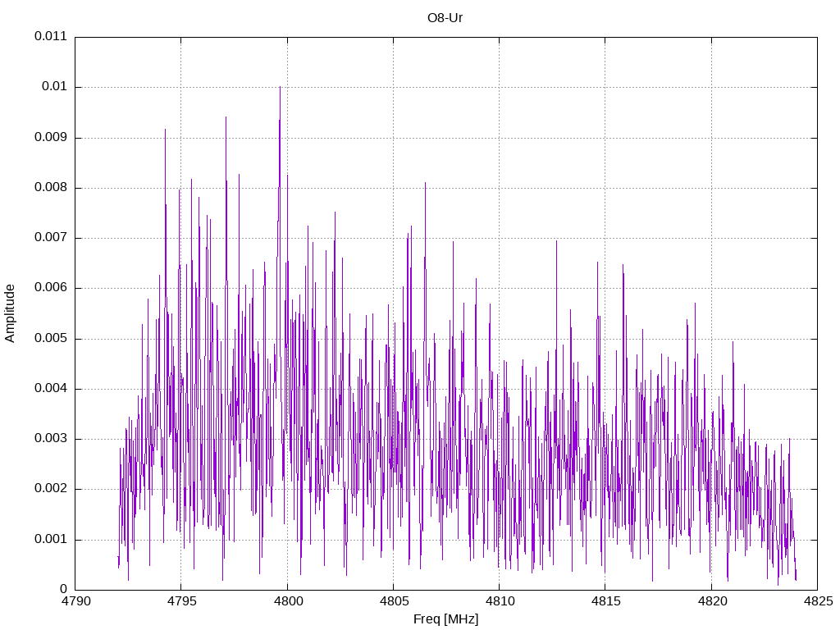Click y-axis tick label 0.009
The height and width of the screenshot is (630, 840).
[x=51, y=137]
